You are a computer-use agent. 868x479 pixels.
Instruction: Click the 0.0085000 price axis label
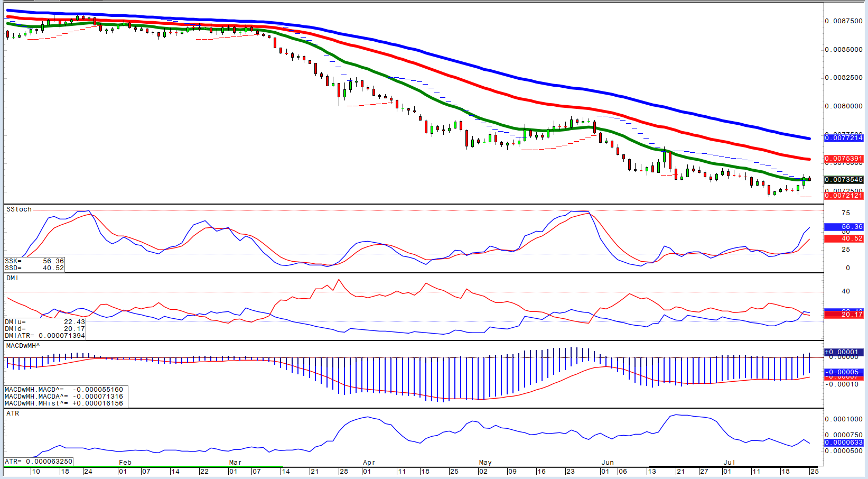click(x=844, y=50)
